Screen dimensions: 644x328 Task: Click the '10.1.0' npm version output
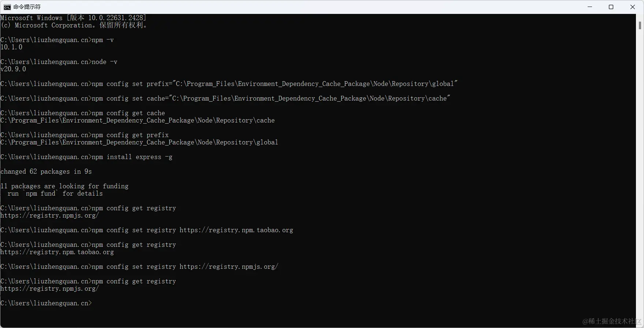click(x=11, y=47)
